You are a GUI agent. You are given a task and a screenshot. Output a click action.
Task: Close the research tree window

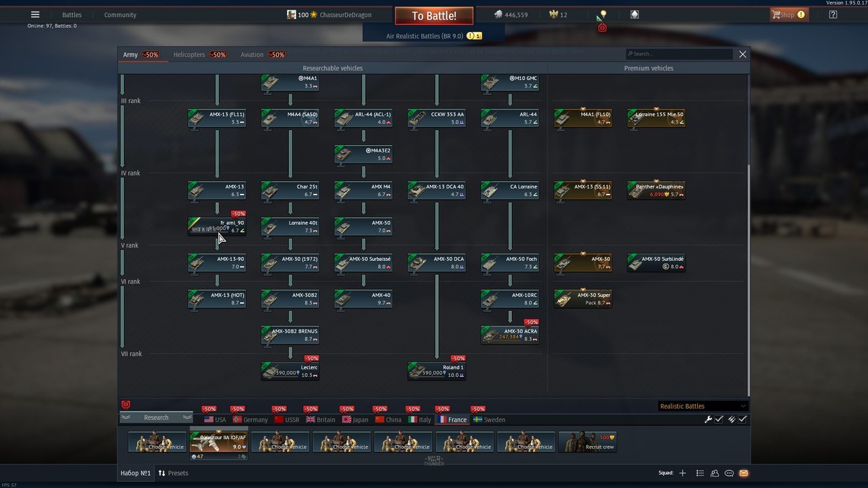click(743, 54)
